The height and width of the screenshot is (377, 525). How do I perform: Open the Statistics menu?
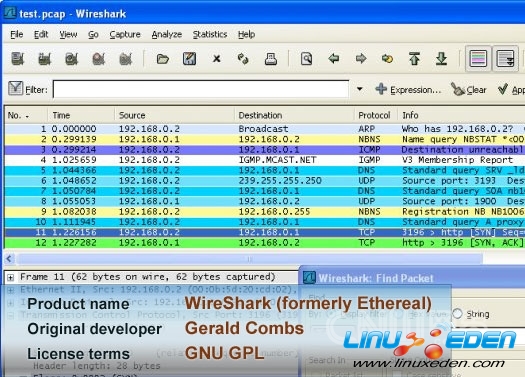click(x=210, y=34)
